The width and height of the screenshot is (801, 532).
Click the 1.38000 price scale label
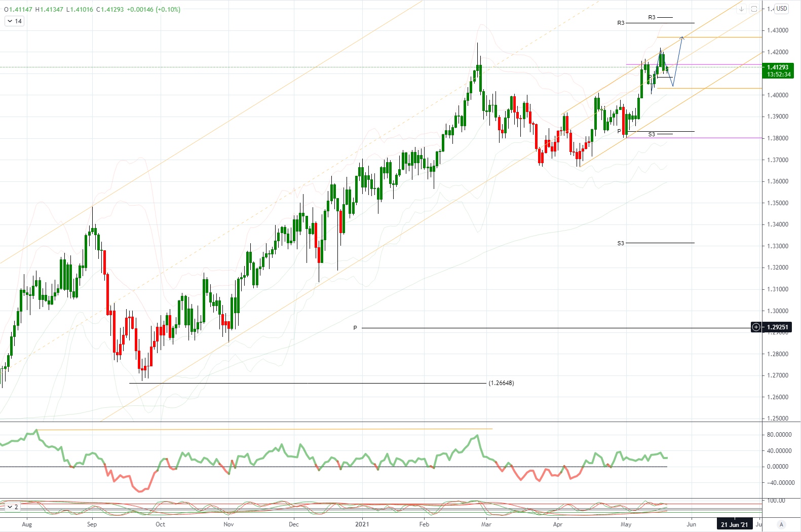point(778,138)
